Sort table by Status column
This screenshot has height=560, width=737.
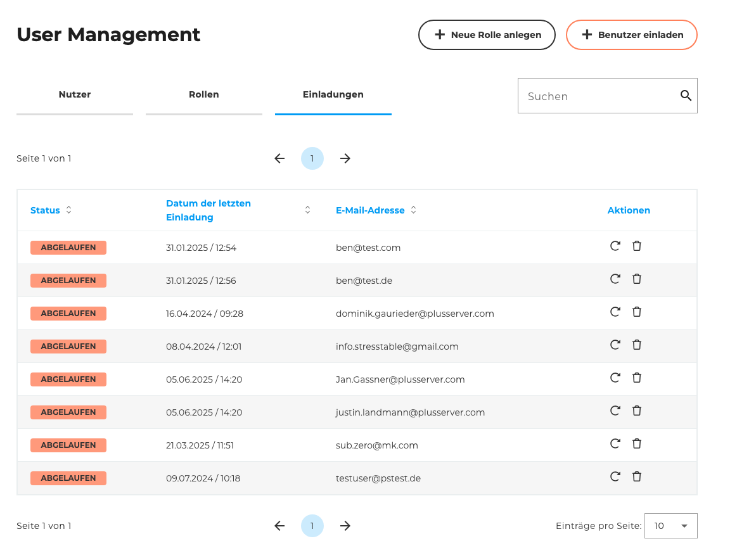click(x=68, y=210)
